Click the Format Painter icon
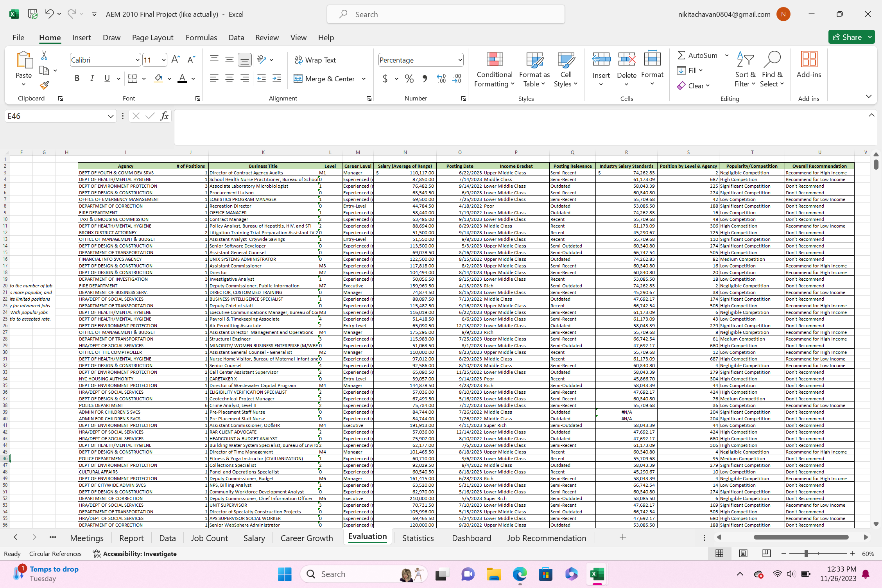The image size is (882, 588). (45, 85)
